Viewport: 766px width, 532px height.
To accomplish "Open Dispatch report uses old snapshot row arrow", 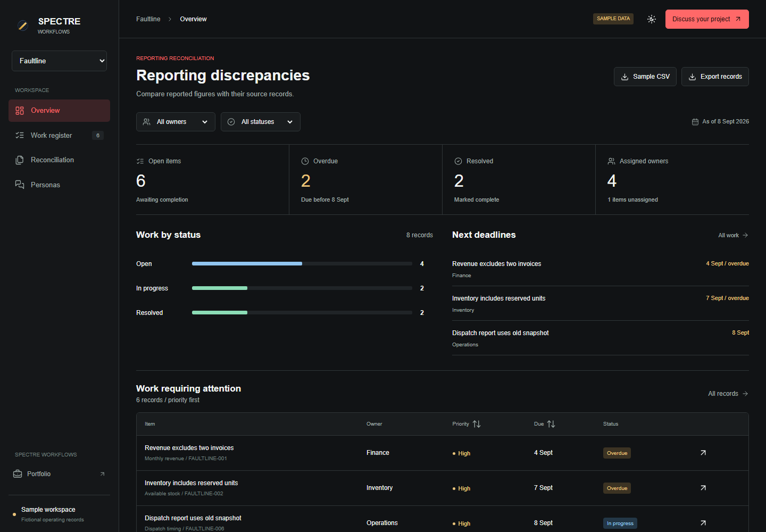I will pos(703,523).
